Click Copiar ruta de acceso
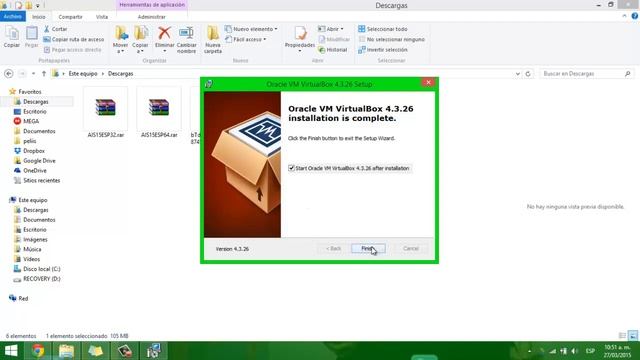640x360 pixels. pyautogui.click(x=73, y=39)
